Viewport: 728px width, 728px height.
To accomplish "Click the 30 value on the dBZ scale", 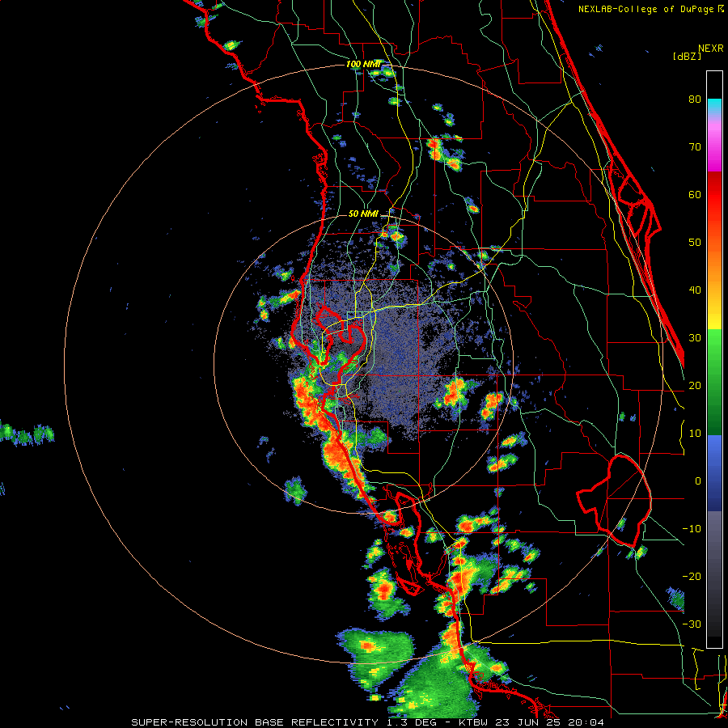I will pyautogui.click(x=695, y=338).
